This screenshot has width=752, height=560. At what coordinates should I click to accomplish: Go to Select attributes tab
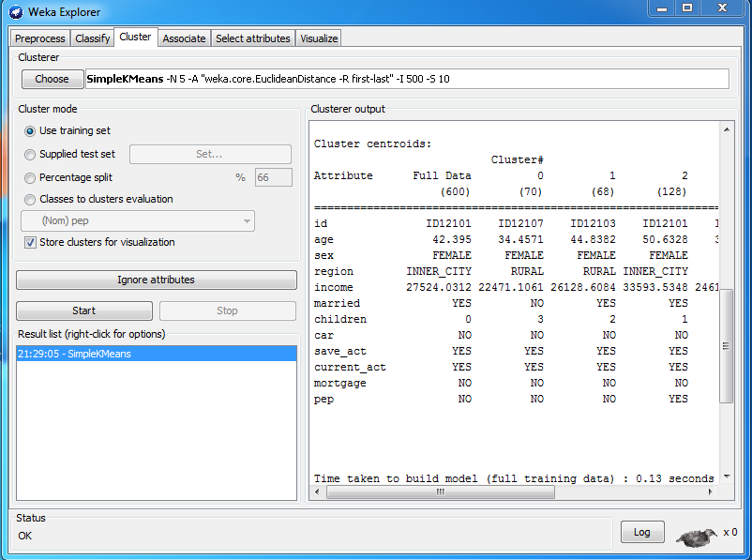[253, 38]
